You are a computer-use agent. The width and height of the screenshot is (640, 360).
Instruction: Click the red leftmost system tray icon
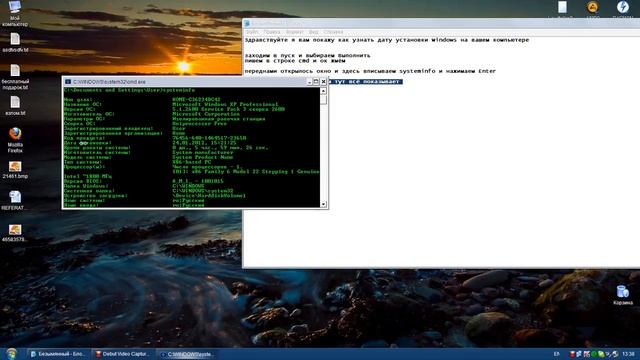(x=572, y=354)
